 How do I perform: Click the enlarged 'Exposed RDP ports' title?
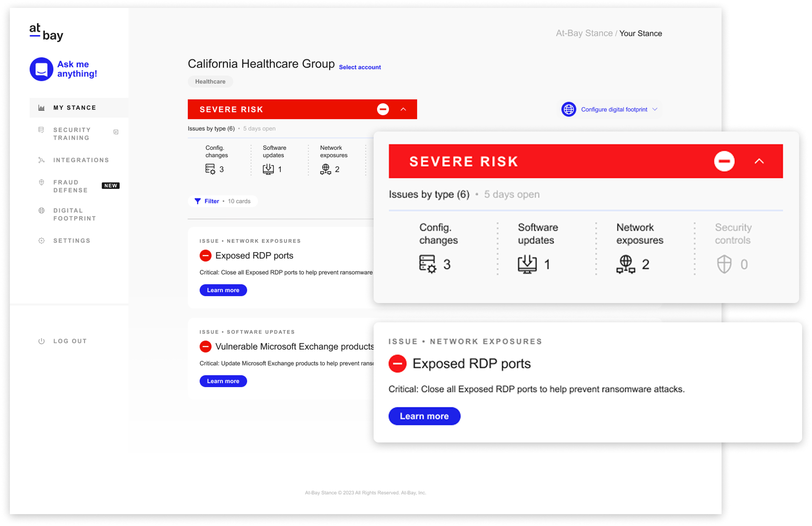(x=471, y=363)
